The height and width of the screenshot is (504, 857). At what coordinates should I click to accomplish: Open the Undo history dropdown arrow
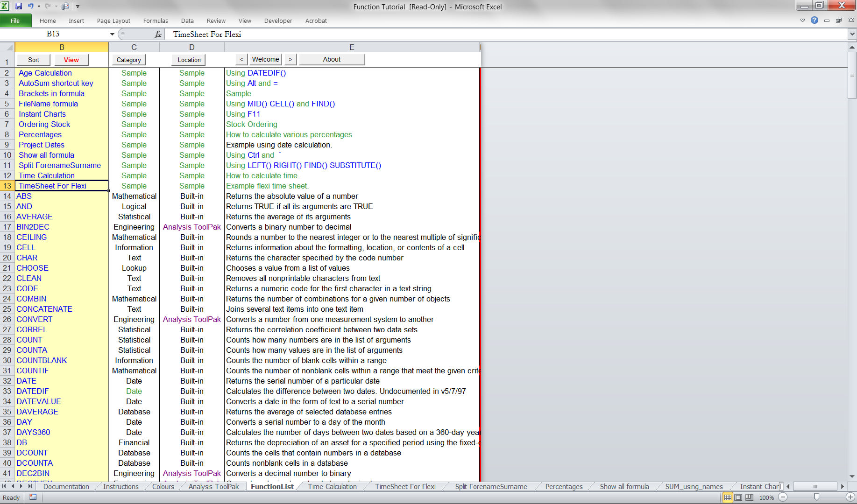tap(39, 6)
